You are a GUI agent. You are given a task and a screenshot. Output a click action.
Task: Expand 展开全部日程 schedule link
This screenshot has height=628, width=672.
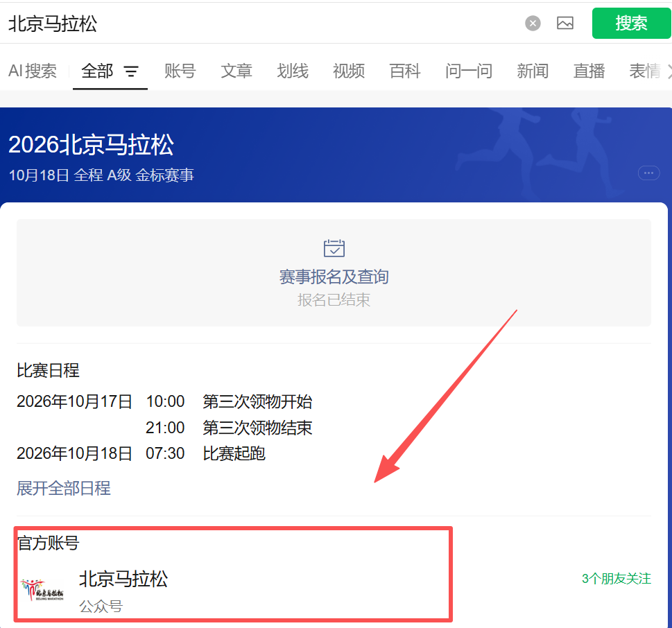tap(64, 489)
